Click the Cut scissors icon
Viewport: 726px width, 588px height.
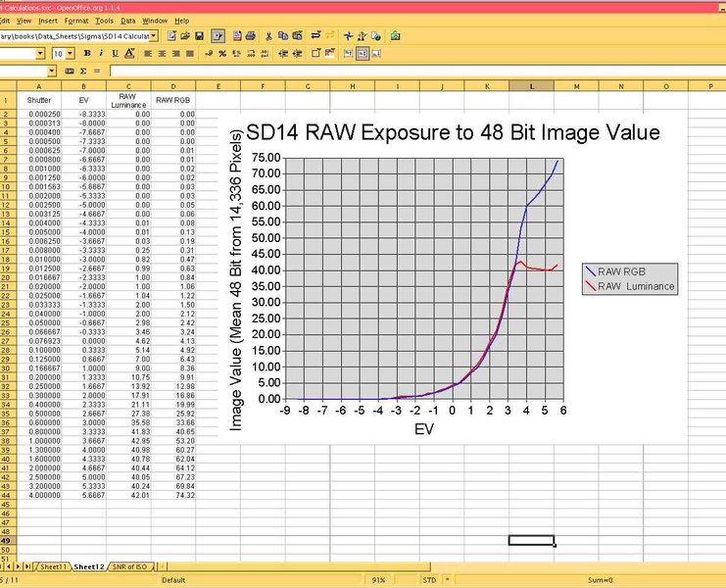pos(267,35)
